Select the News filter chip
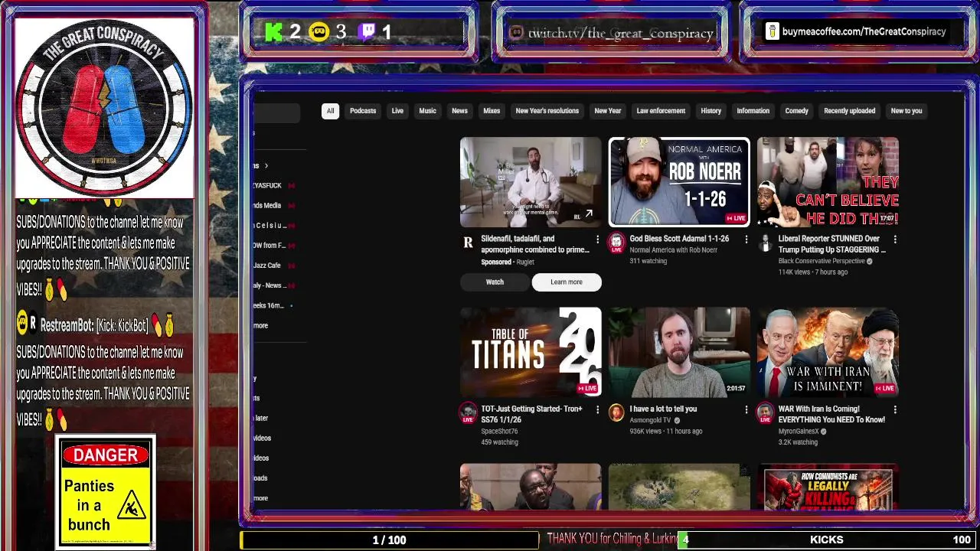The height and width of the screenshot is (551, 980). coord(459,111)
